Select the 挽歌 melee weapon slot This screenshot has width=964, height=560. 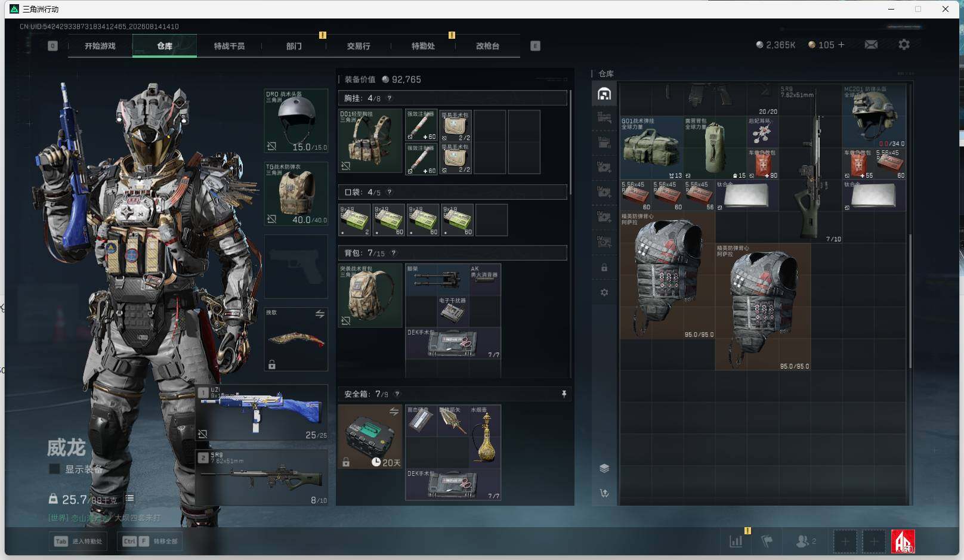296,339
